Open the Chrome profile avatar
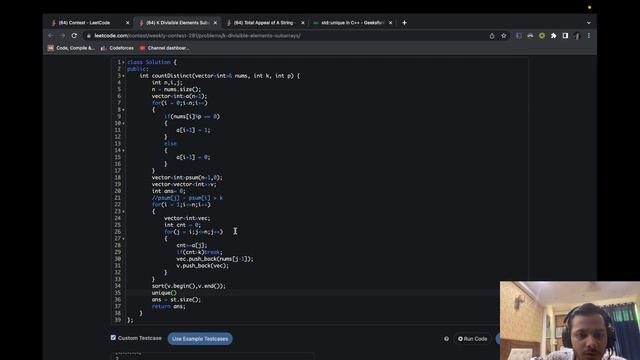This screenshot has height=360, width=640. [577, 36]
